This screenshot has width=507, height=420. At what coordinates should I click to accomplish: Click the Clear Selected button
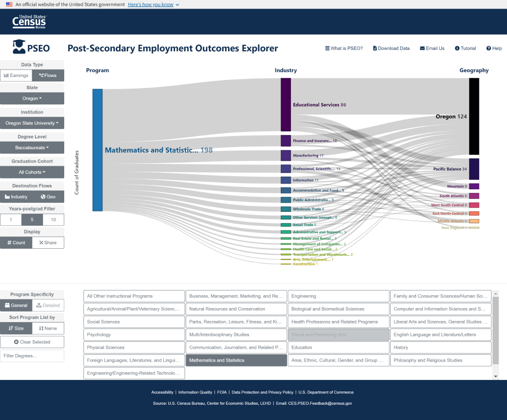(x=32, y=342)
